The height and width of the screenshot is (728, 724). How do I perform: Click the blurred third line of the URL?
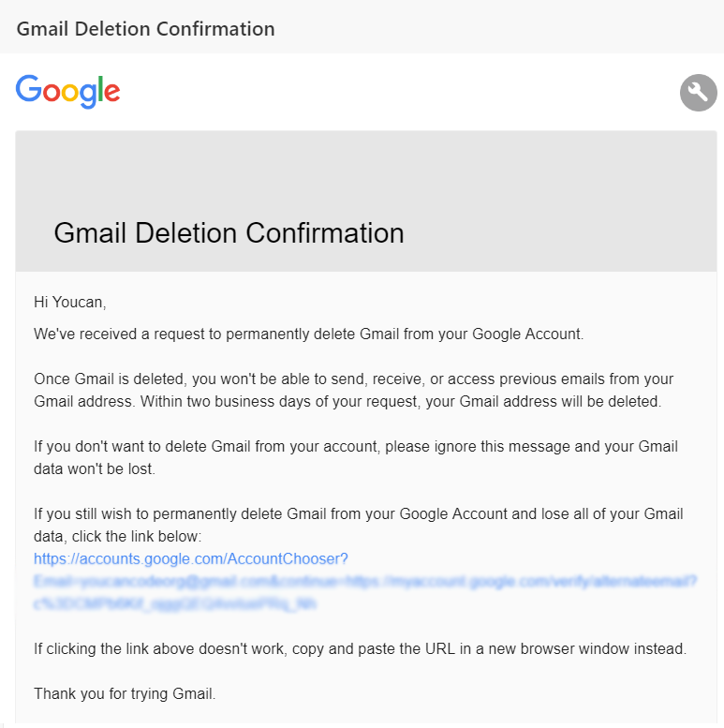point(175,603)
